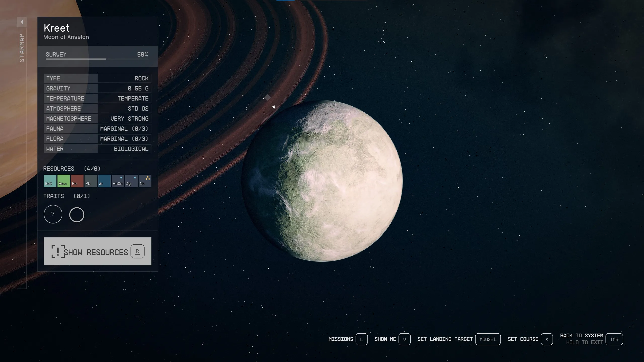Click the R key hint icon

(137, 251)
